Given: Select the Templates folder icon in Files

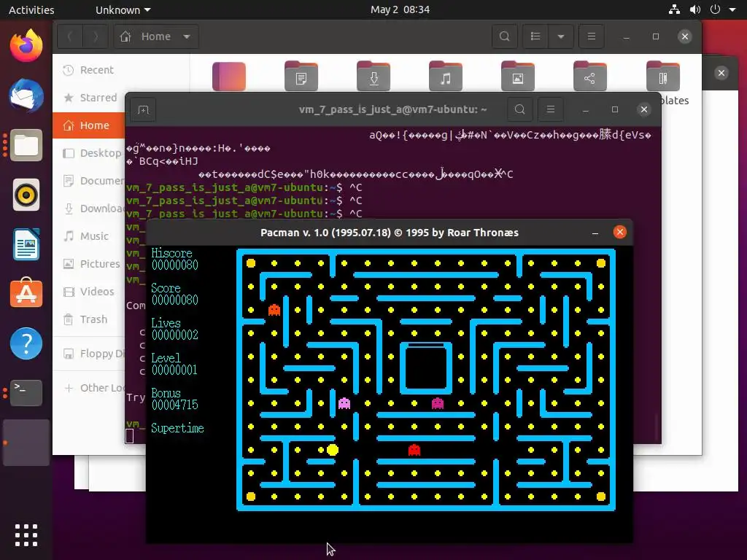Looking at the screenshot, I should pos(662,76).
